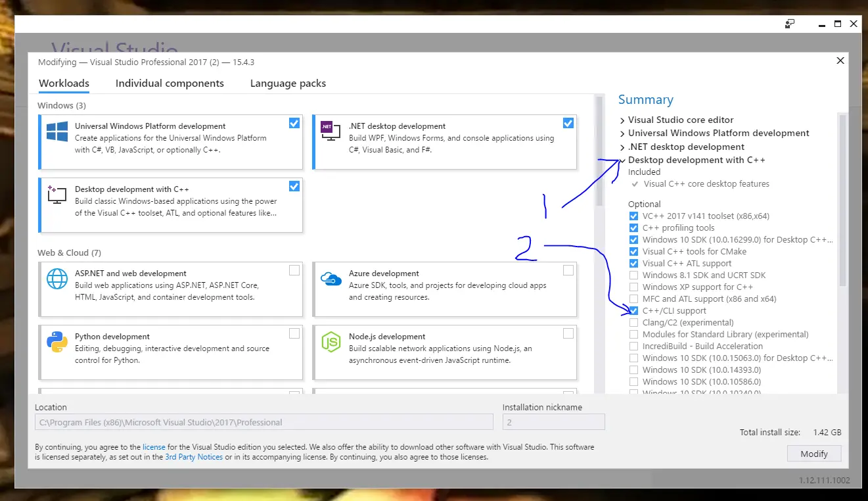The width and height of the screenshot is (868, 501).
Task: Uncheck VC++ 2017 v141 toolset option
Action: (x=633, y=216)
